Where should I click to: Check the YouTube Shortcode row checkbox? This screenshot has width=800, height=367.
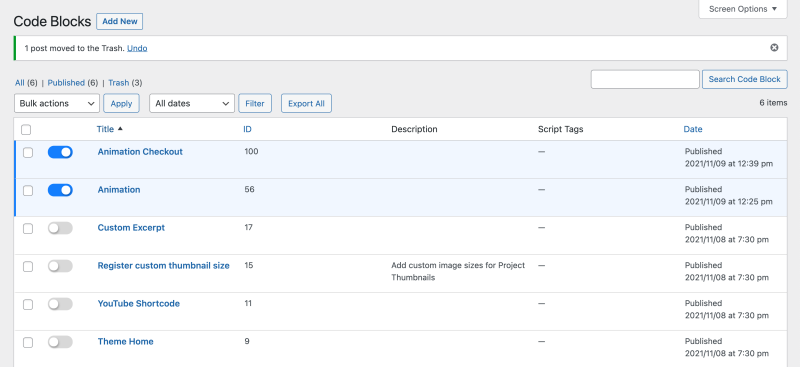(28, 305)
